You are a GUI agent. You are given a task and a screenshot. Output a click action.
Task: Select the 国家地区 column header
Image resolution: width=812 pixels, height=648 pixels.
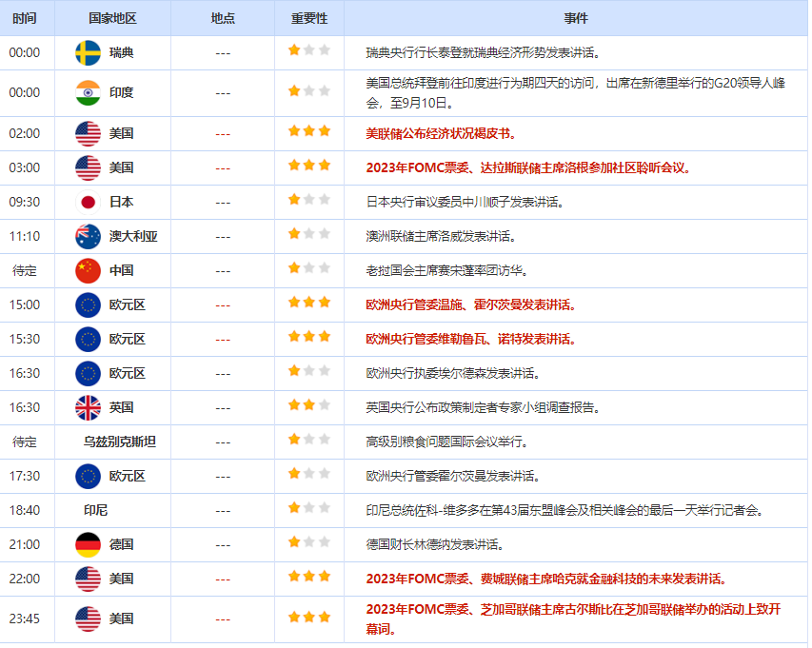click(112, 18)
